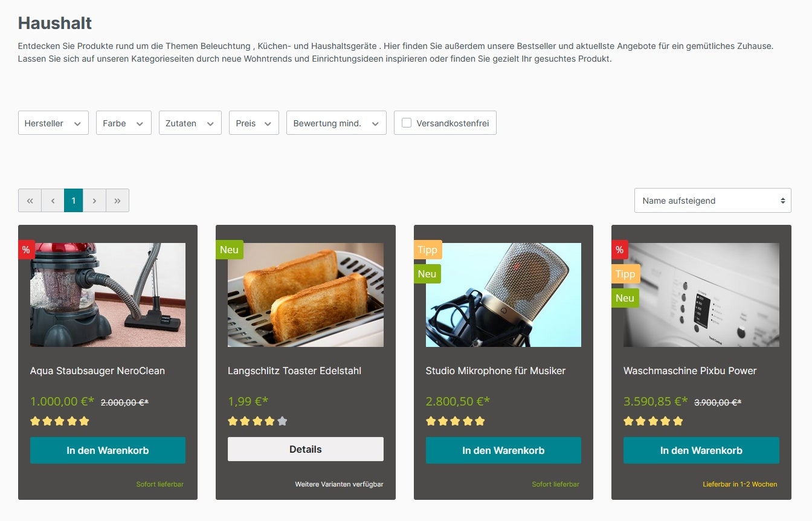The width and height of the screenshot is (812, 521).
Task: Enable the Versandkostenfrei checkbox
Action: click(407, 123)
